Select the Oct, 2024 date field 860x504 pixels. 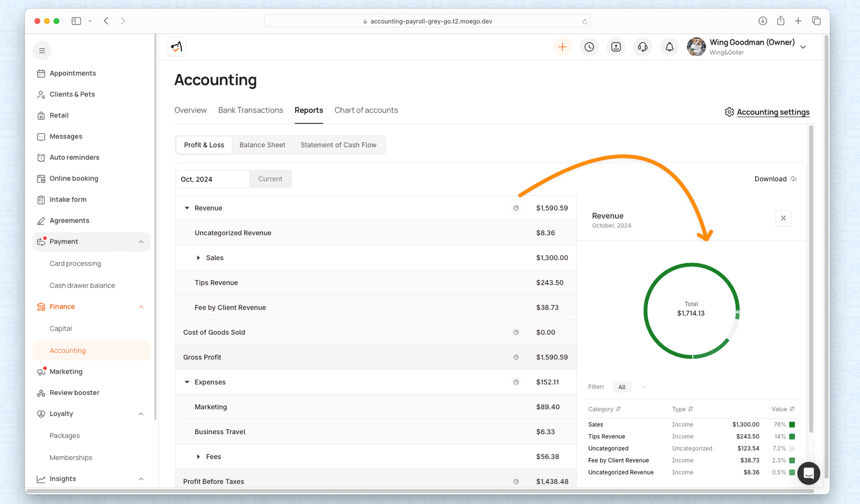[213, 178]
